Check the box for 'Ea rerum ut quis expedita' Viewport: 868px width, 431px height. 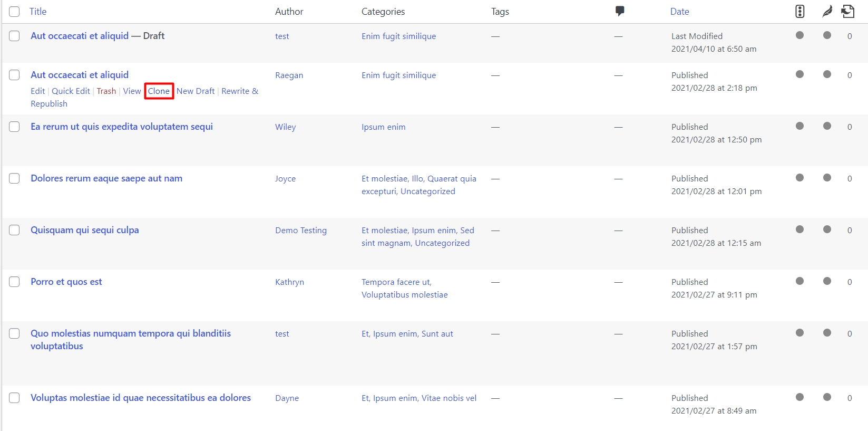tap(14, 127)
